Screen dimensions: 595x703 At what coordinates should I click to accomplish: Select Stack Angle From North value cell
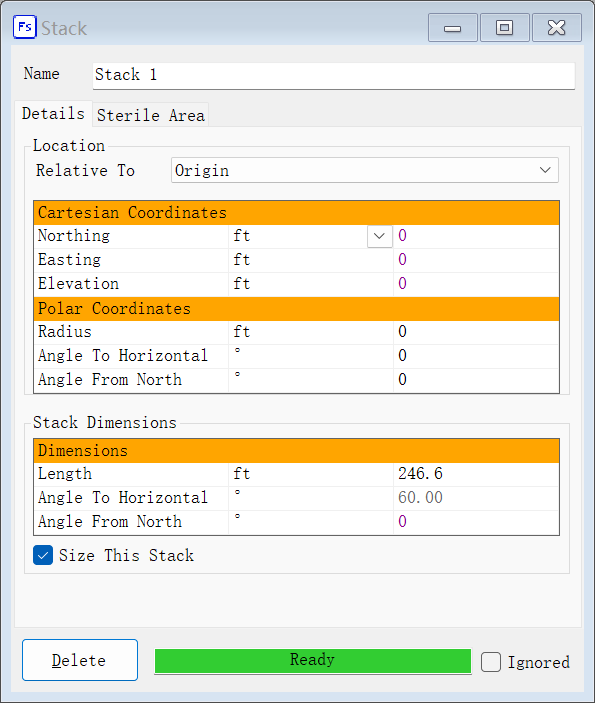[x=476, y=522]
